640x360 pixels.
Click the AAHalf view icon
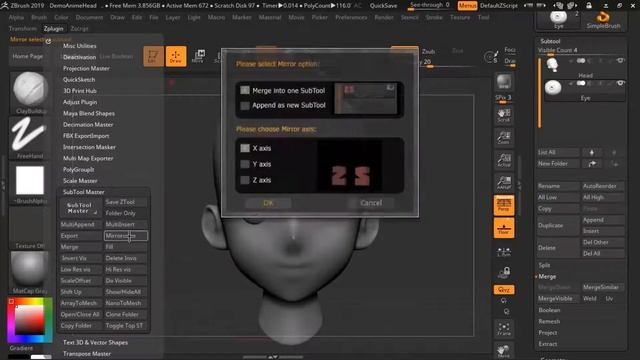coord(504,182)
